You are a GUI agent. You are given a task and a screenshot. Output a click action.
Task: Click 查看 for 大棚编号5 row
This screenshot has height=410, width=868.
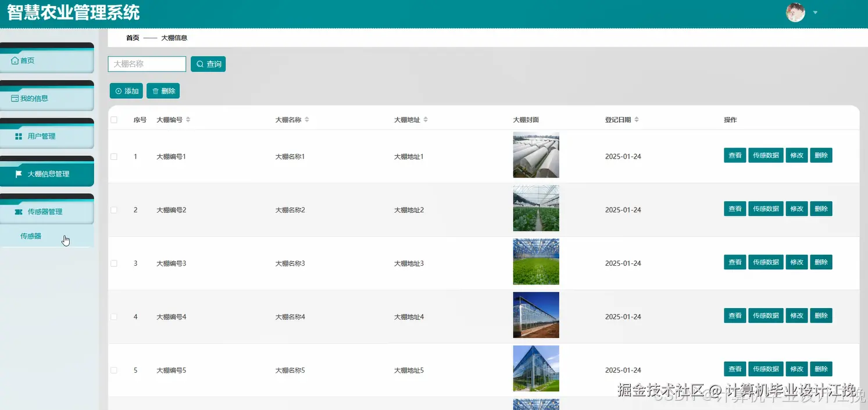pos(735,369)
